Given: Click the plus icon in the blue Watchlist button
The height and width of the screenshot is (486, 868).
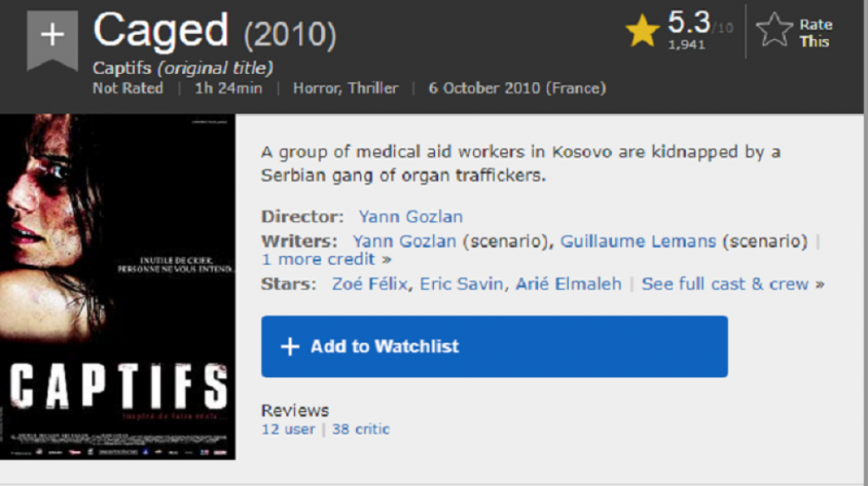Looking at the screenshot, I should (x=290, y=346).
